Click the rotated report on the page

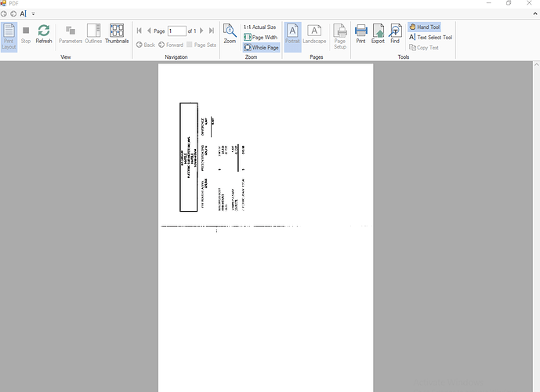click(x=212, y=157)
